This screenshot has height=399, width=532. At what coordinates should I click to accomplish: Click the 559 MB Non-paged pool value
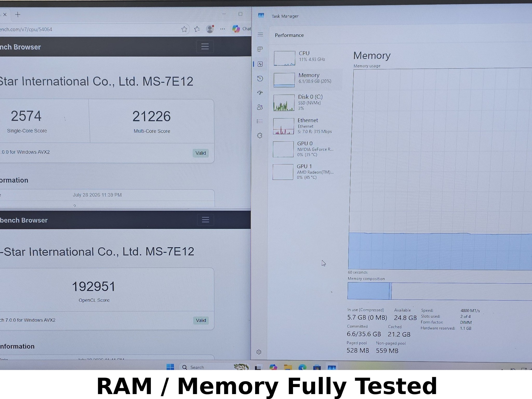[387, 351]
